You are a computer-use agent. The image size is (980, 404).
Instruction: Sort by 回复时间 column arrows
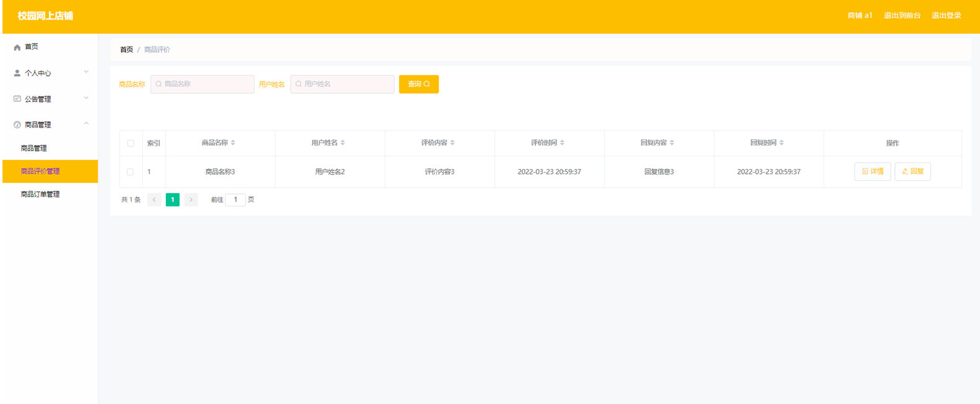[x=782, y=143]
